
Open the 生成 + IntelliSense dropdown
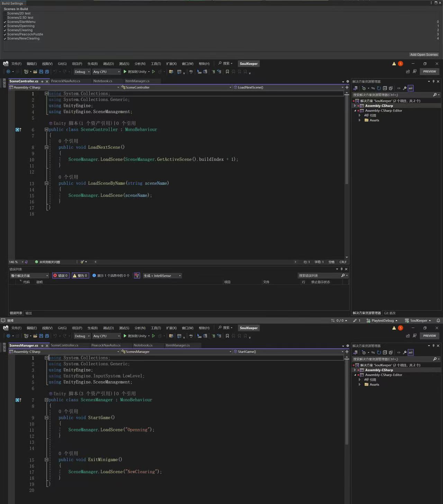[162, 276]
